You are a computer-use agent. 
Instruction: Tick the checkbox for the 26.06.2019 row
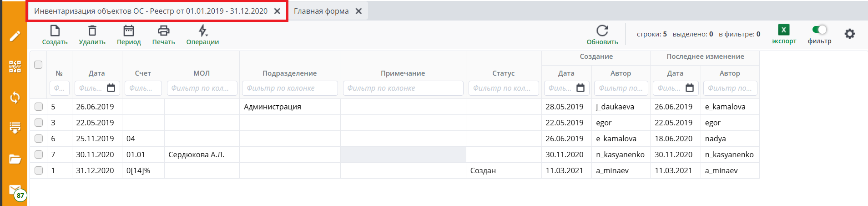click(x=39, y=107)
